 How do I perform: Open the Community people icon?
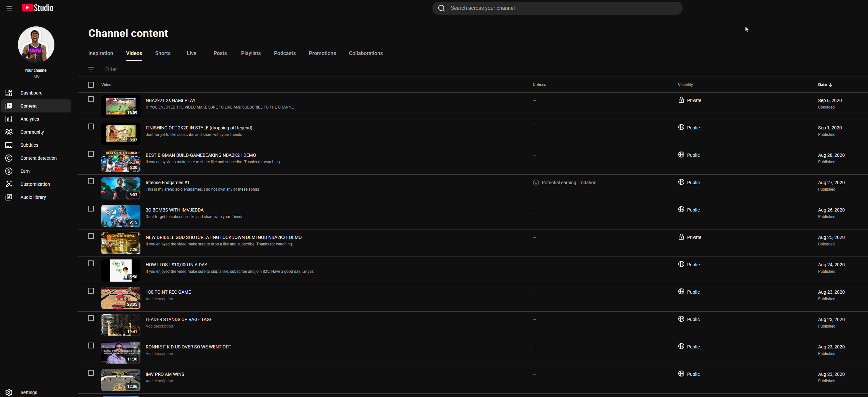coord(9,132)
